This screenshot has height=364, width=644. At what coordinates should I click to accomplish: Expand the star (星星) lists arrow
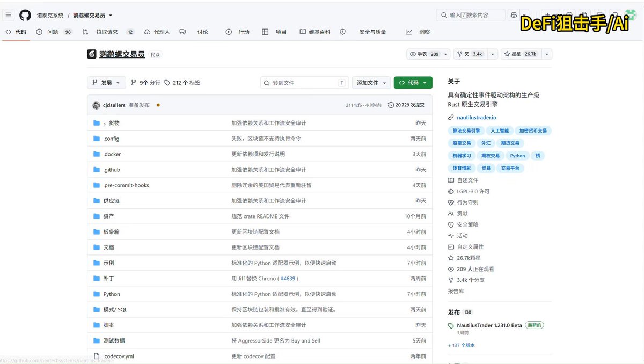(x=546, y=54)
